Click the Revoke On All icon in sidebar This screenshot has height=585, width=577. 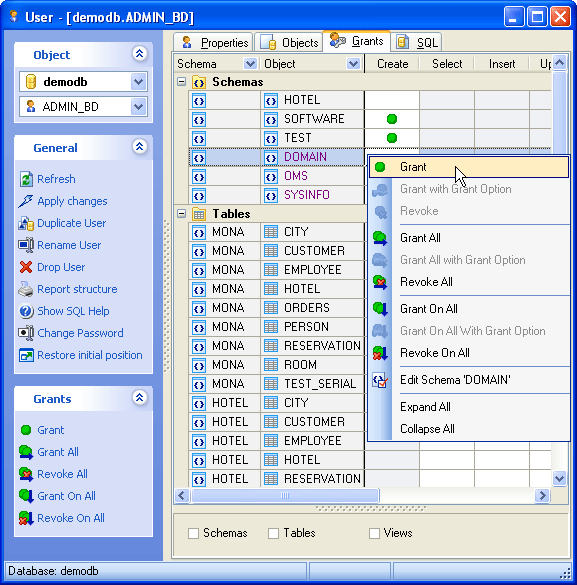click(x=26, y=518)
